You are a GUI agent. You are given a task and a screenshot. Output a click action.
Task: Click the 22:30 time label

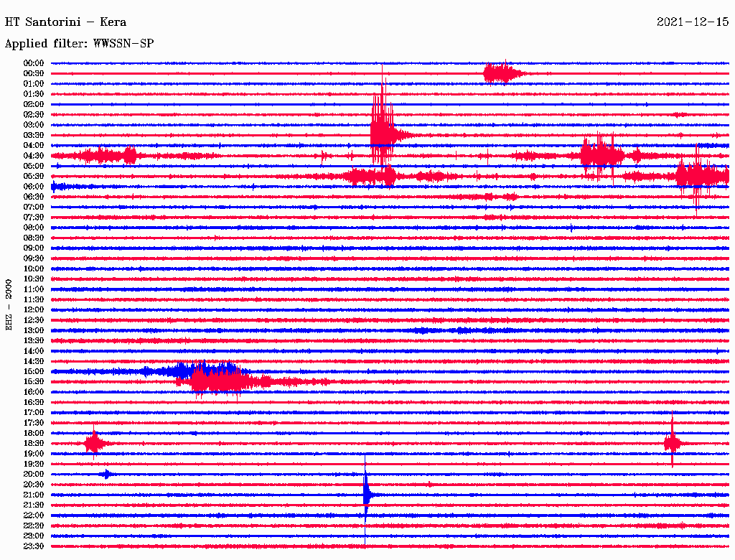34,526
